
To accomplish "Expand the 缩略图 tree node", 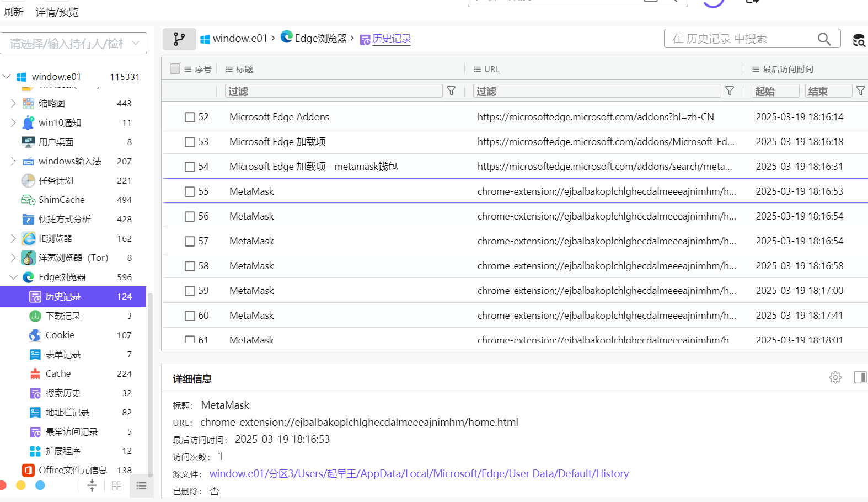I will (x=13, y=103).
